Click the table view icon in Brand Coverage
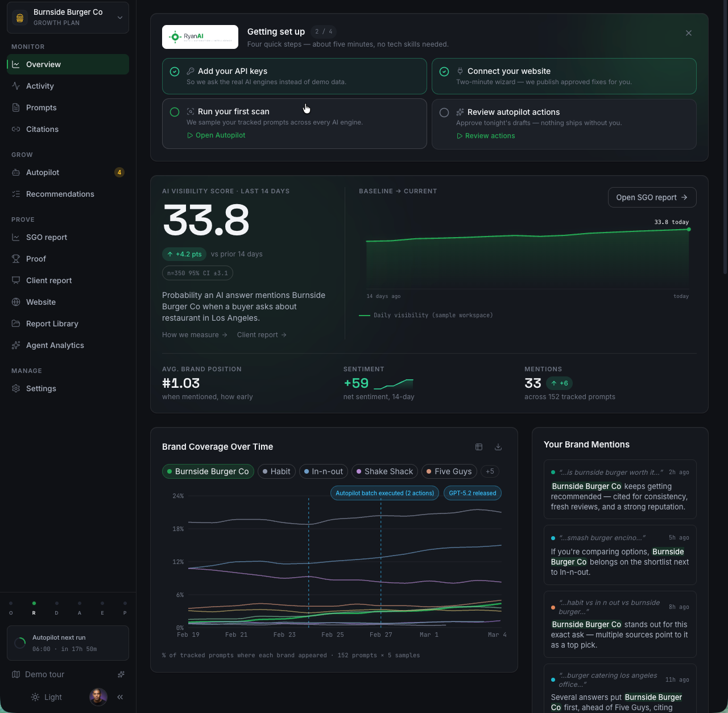Screen dimensions: 728x713 [479, 447]
